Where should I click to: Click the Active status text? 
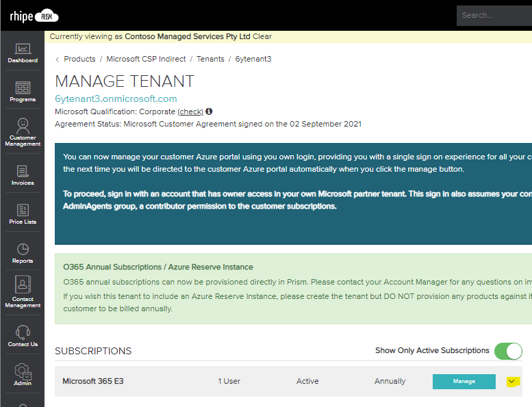pos(307,381)
